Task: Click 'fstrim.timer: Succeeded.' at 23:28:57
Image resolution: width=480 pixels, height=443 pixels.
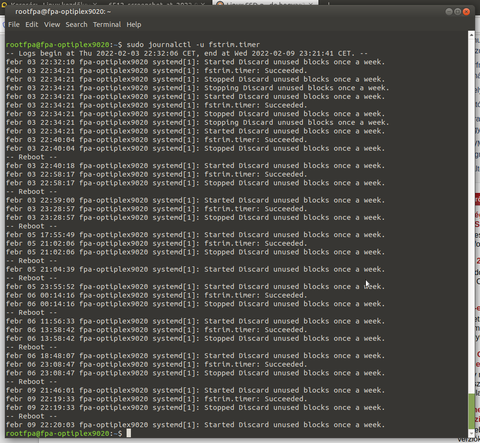Action: [255, 209]
